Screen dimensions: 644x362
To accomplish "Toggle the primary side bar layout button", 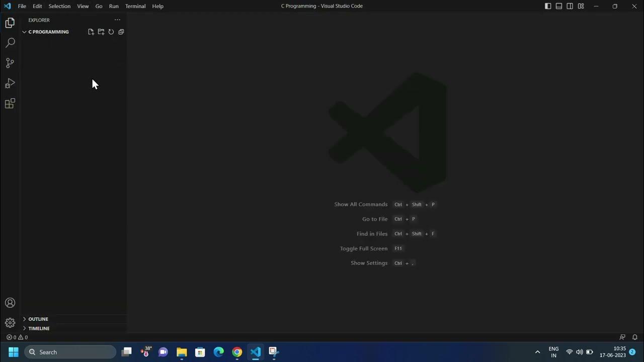I will click(x=548, y=6).
